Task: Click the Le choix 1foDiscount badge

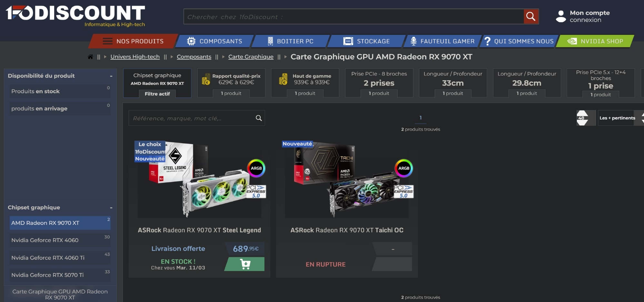Action: click(150, 148)
